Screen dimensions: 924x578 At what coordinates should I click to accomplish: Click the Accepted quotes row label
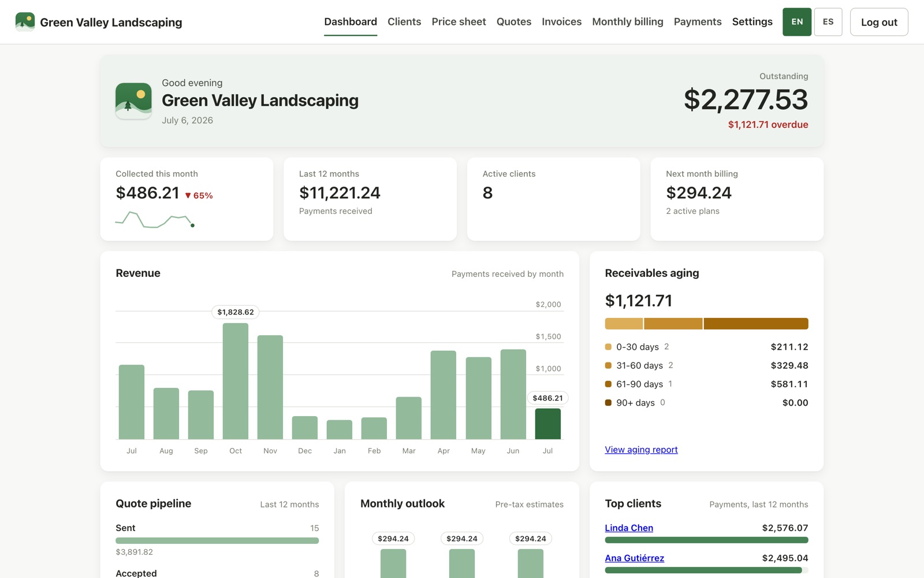[136, 573]
